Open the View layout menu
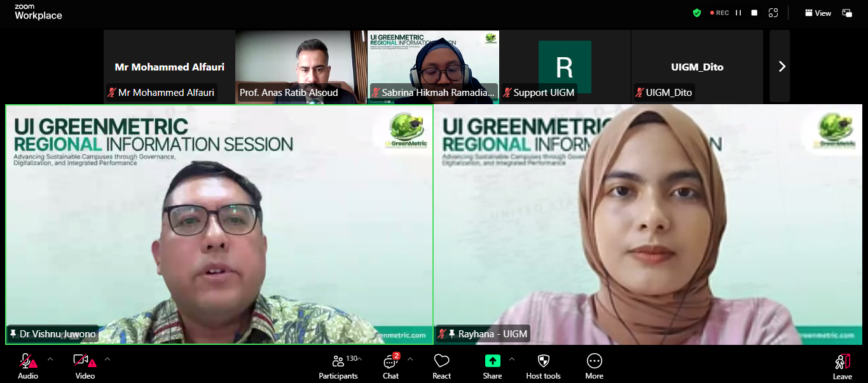868x383 pixels. pos(818,13)
